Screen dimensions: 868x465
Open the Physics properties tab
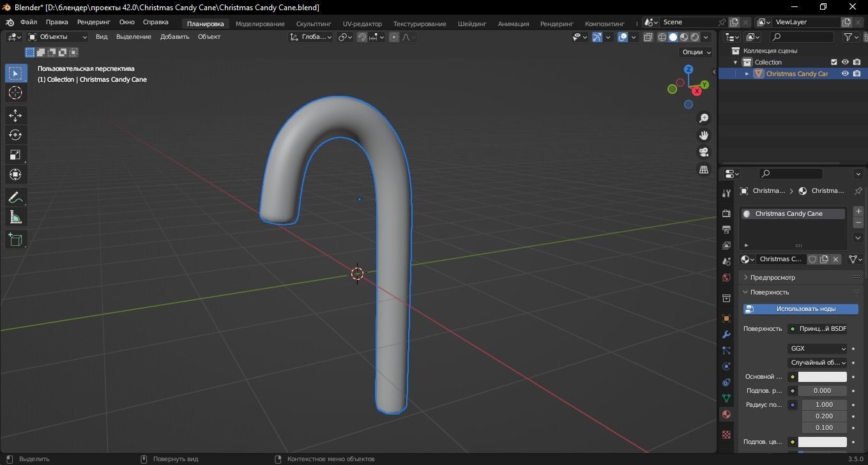coord(726,366)
